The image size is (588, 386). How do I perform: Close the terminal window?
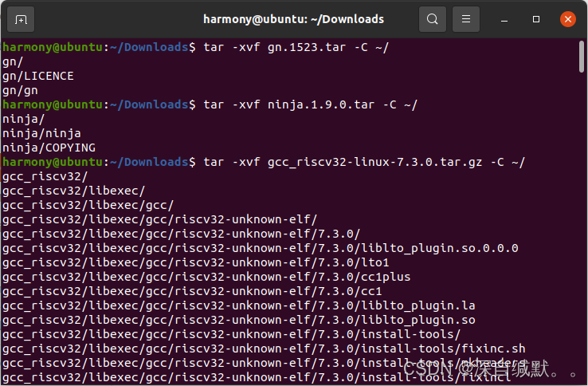coord(568,19)
